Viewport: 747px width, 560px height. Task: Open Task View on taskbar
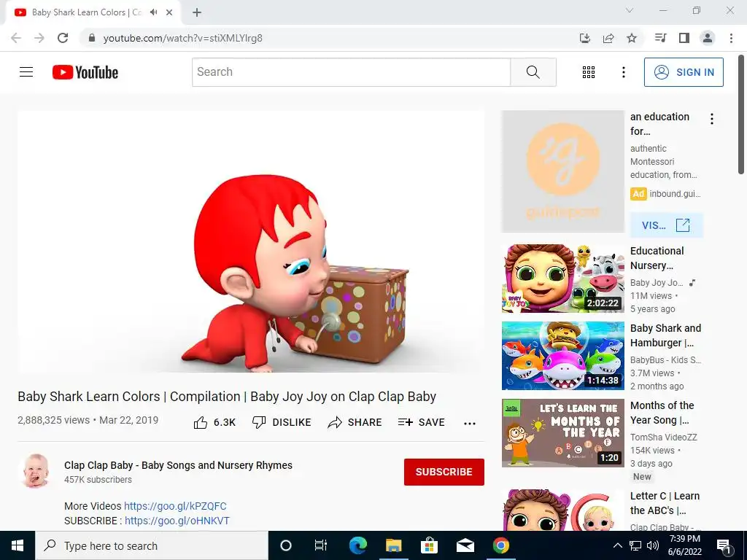[x=321, y=545]
